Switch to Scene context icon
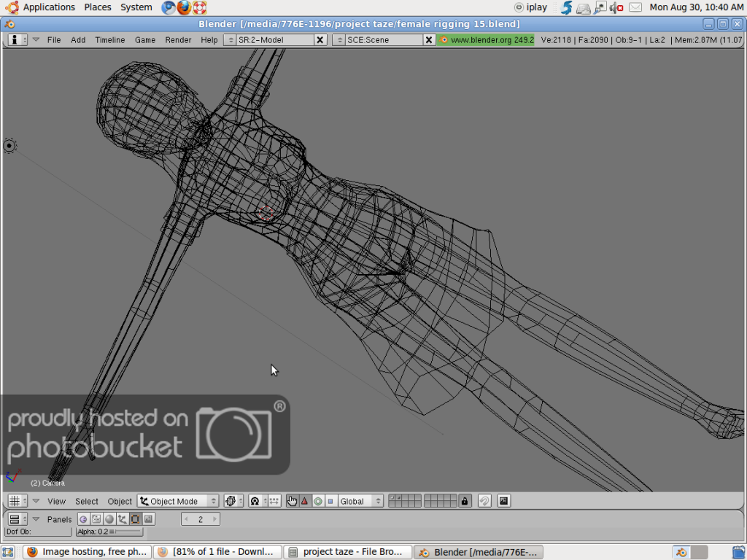The width and height of the screenshot is (747, 560). [148, 519]
